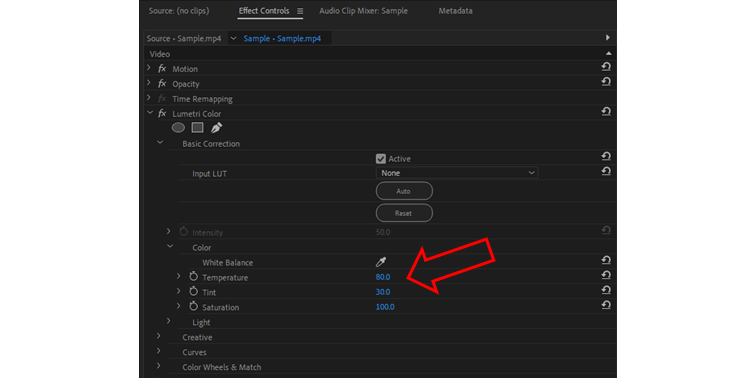Select the ellipse mask tool under Lumetri Color
Viewport: 756px width, 378px height.
click(x=178, y=128)
